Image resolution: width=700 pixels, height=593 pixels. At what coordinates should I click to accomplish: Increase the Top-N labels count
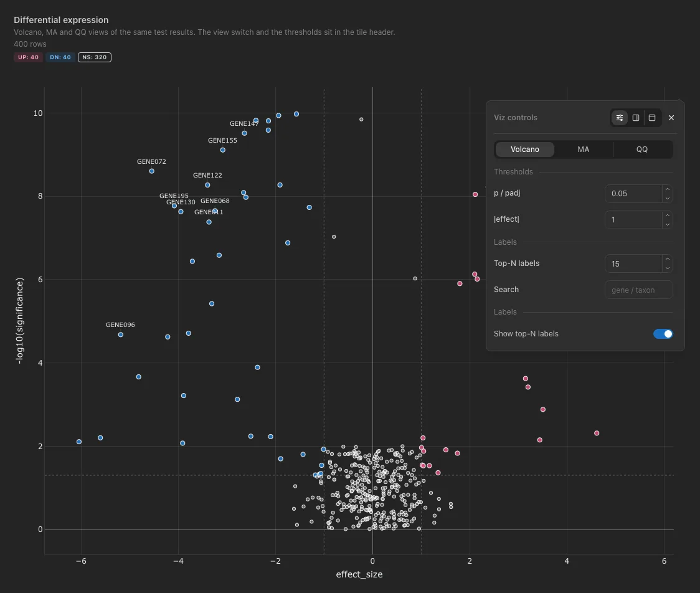(668, 259)
